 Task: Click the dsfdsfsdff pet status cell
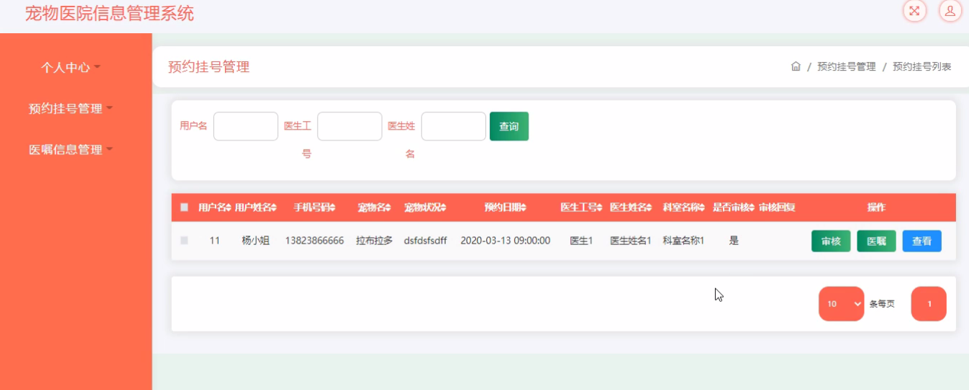pyautogui.click(x=425, y=240)
